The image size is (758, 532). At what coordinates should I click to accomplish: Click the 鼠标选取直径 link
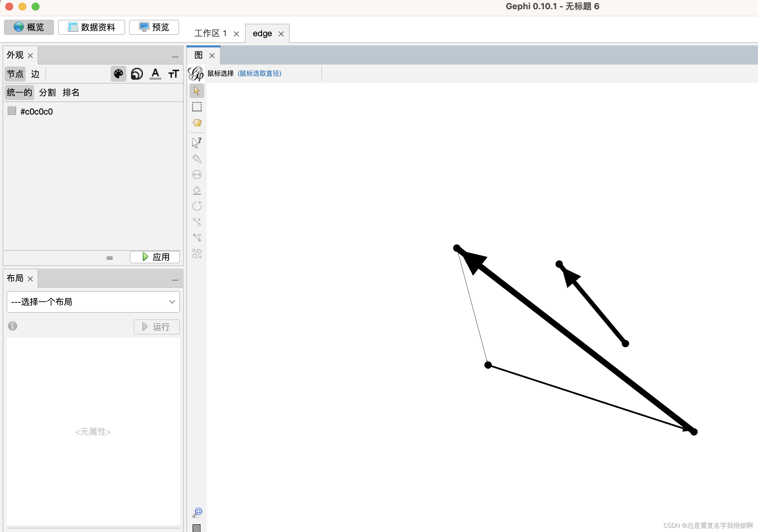tap(259, 74)
